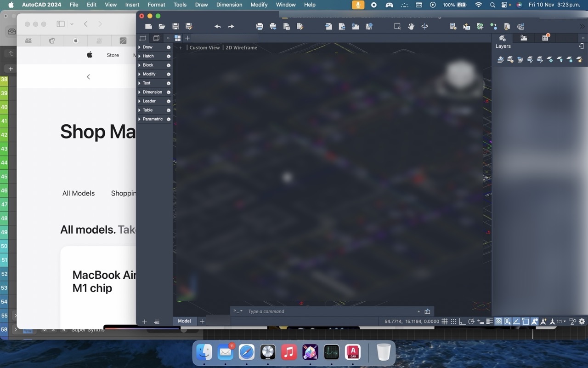Click the Lock layer icon in Layers panel

570,59
